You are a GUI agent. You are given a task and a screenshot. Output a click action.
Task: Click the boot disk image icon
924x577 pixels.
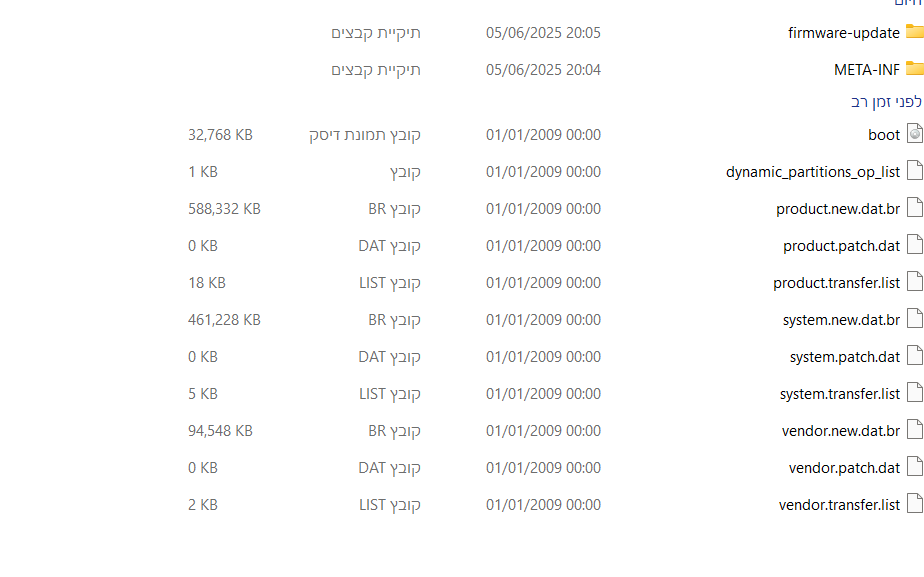[x=915, y=134]
